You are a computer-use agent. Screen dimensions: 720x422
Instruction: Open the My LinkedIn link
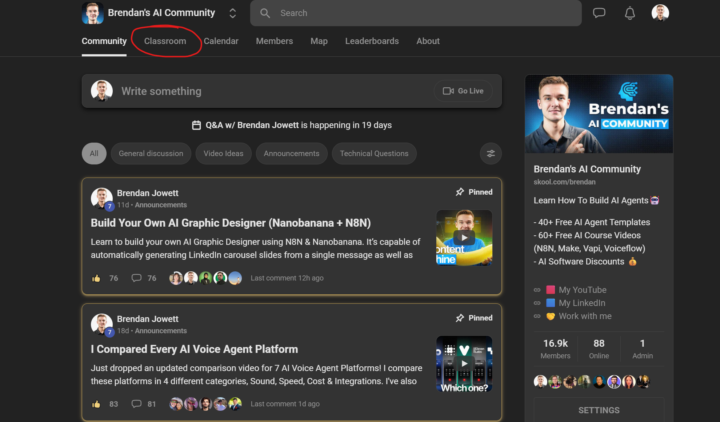tap(582, 303)
